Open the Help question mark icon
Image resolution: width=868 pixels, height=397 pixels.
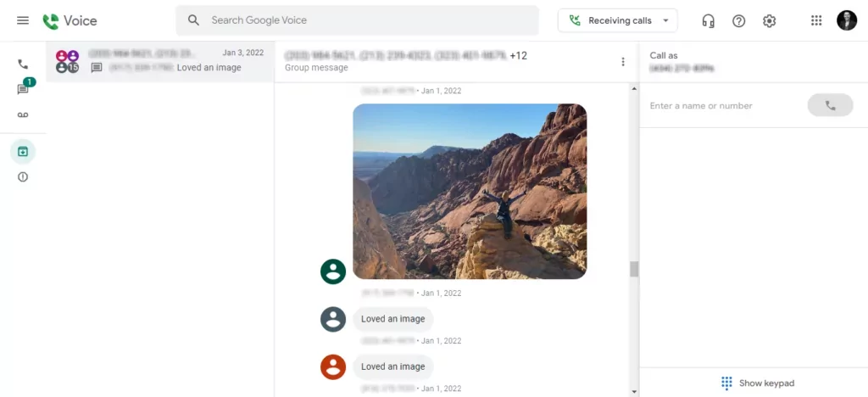coord(738,20)
